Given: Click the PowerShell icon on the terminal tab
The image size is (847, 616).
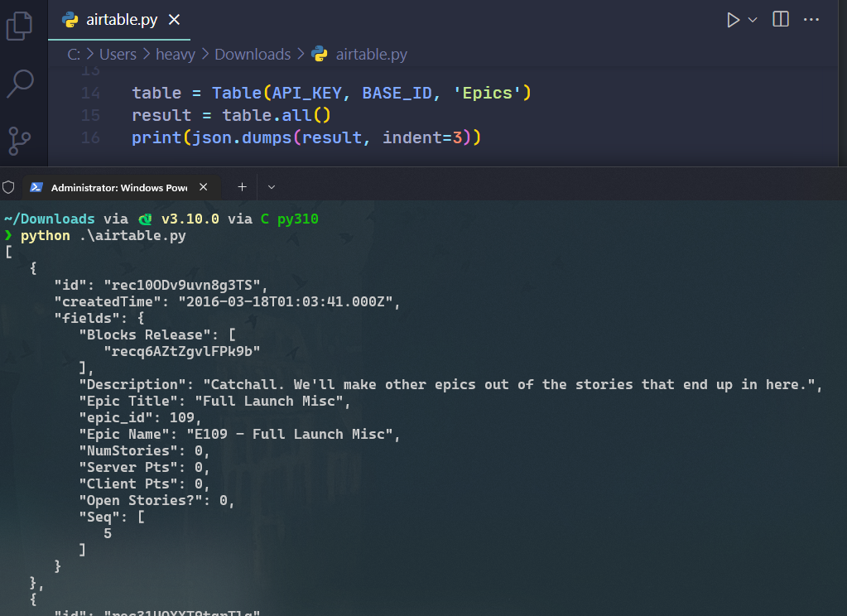Looking at the screenshot, I should point(36,186).
